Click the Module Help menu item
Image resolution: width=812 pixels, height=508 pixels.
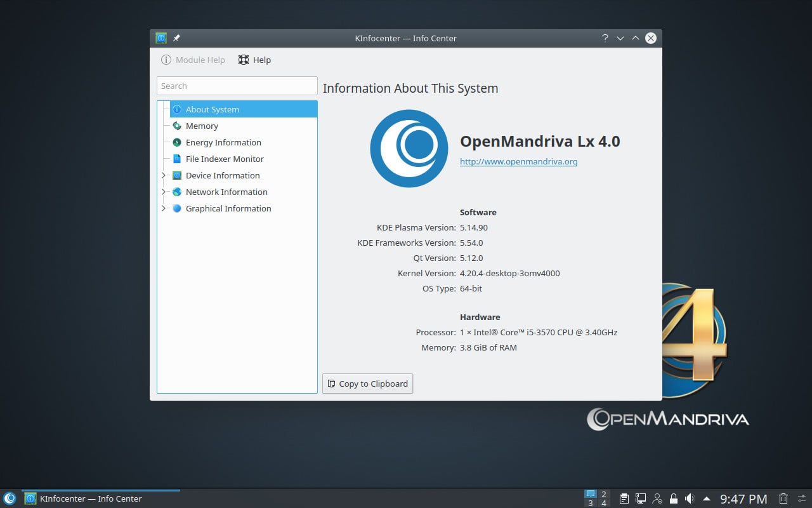[193, 60]
